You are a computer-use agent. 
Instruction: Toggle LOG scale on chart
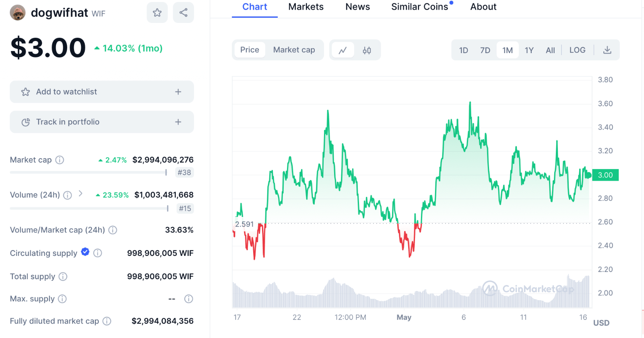click(577, 50)
